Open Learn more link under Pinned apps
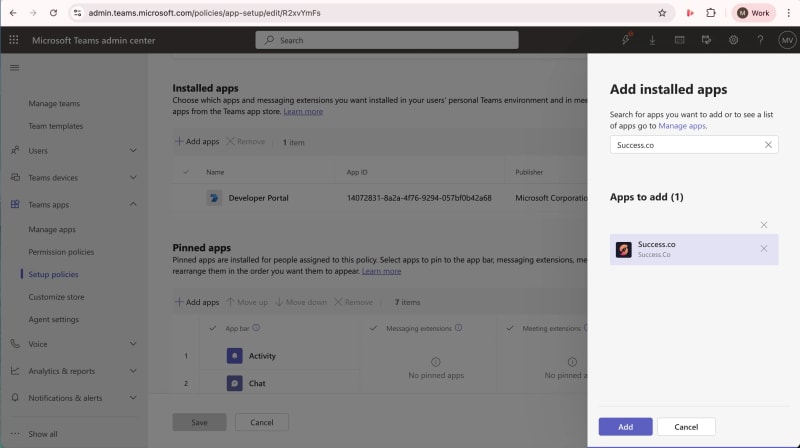 point(382,271)
